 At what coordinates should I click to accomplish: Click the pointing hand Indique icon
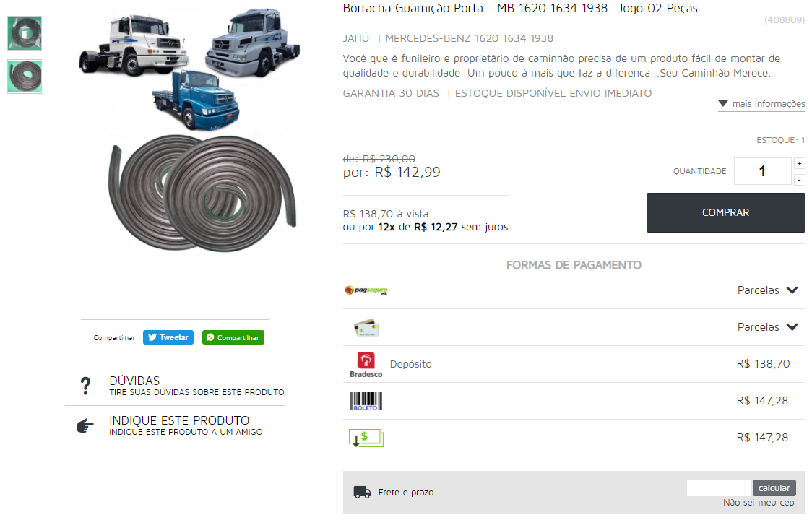pos(85,426)
